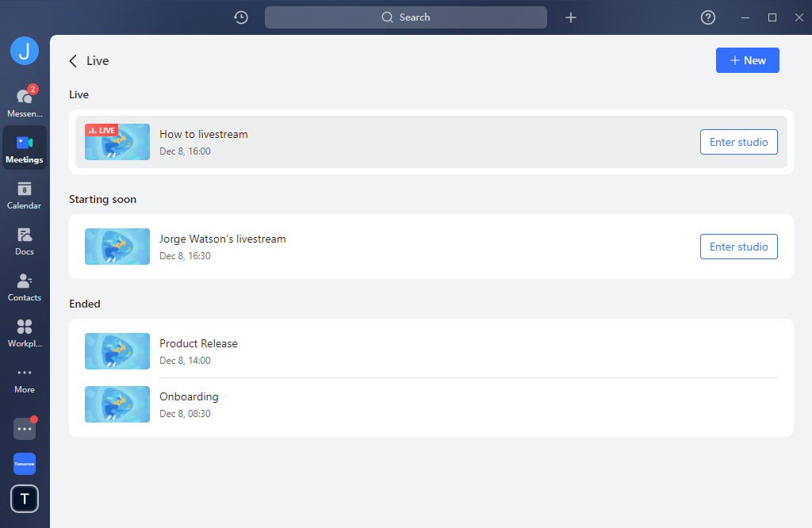Enter studio for the How to livestream event
The image size is (812, 528).
(x=738, y=142)
